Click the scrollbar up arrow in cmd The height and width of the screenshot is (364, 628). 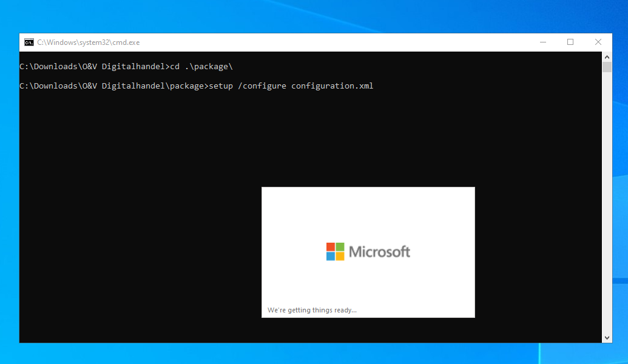[607, 57]
